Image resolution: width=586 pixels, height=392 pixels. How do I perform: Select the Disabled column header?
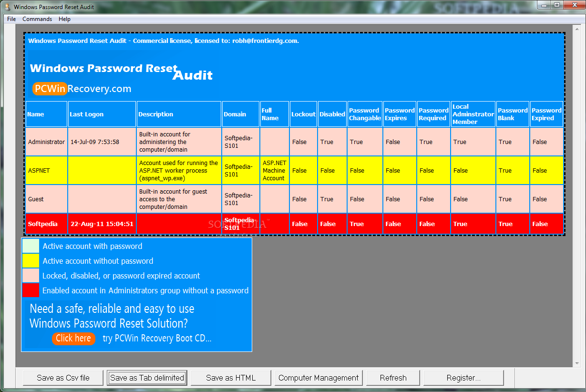332,114
